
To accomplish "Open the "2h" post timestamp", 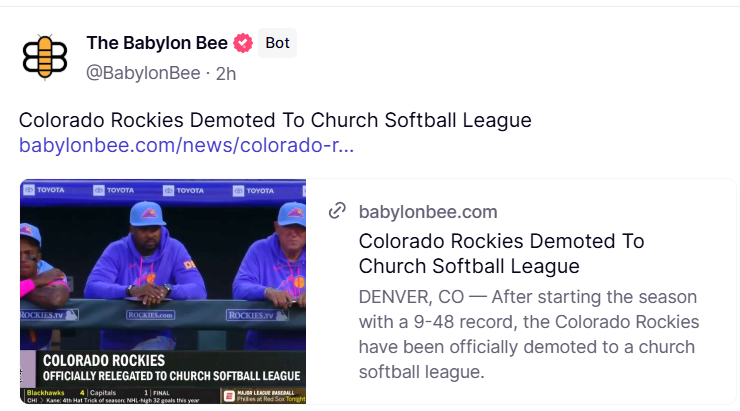I will point(226,73).
